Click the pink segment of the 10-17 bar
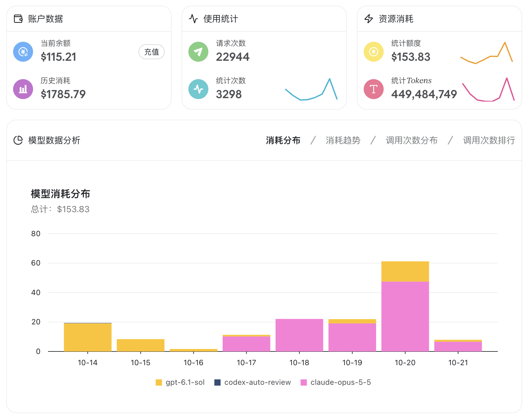Image resolution: width=529 pixels, height=420 pixels. (x=246, y=344)
